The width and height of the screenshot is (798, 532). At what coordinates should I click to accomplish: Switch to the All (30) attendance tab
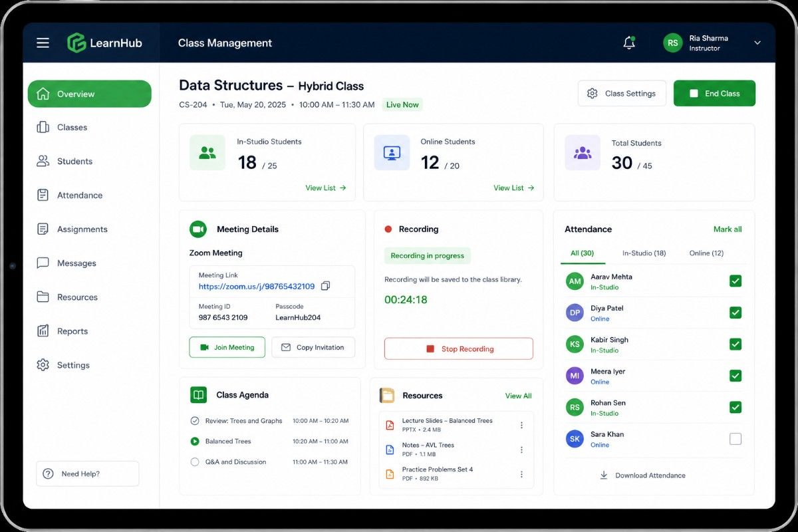click(x=583, y=253)
